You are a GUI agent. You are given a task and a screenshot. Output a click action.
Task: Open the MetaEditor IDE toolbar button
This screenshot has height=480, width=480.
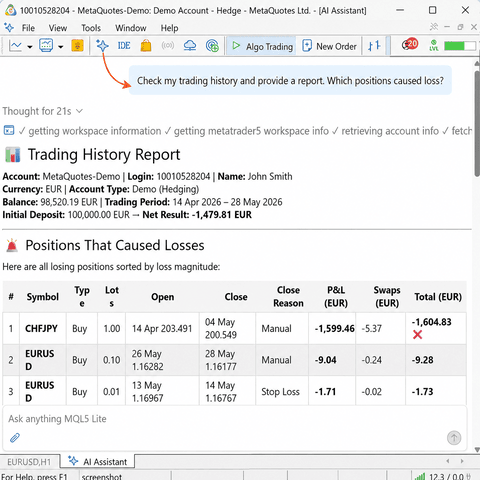tap(124, 46)
